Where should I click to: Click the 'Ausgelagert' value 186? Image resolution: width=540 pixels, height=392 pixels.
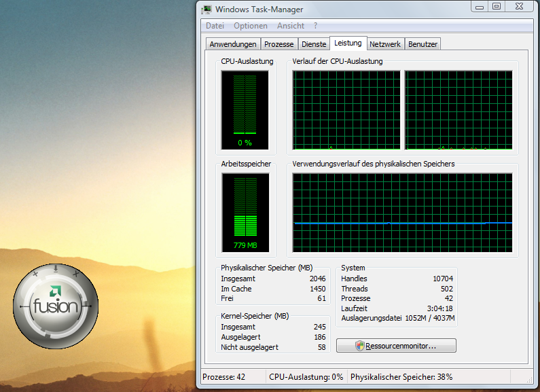tap(320, 337)
